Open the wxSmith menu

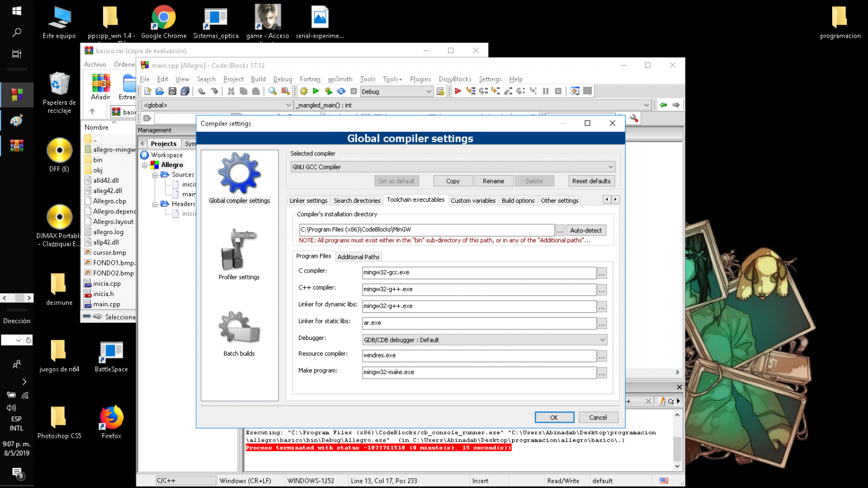pos(340,79)
